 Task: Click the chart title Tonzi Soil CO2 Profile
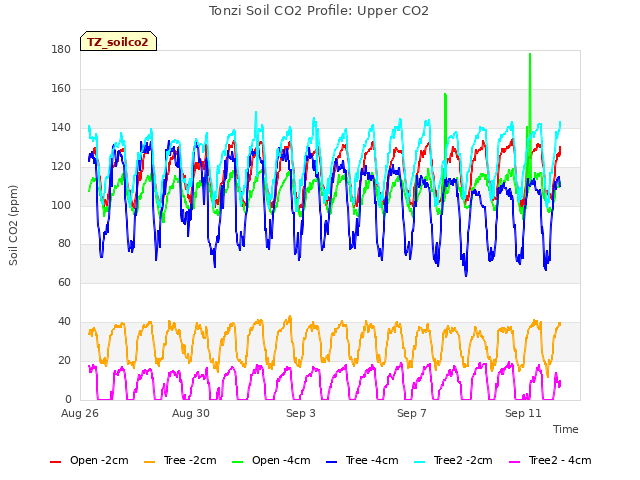click(x=319, y=11)
